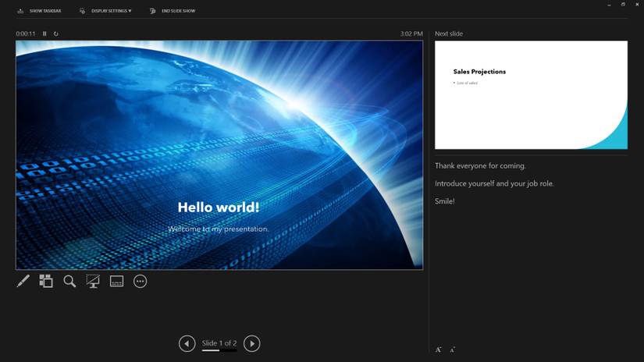Screen dimensions: 644x362
Task: Restart the timer with reset icon
Action: [x=56, y=34]
